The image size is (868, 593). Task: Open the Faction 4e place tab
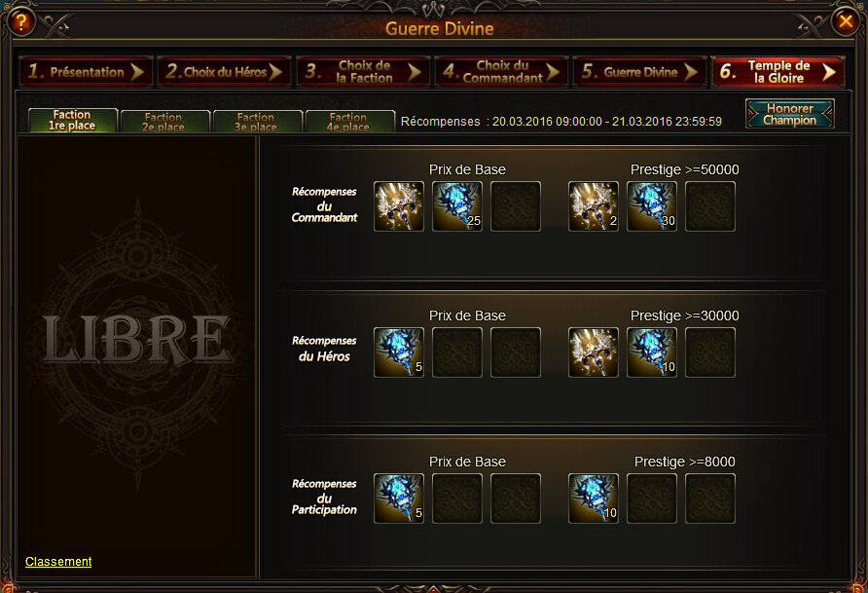pos(349,122)
